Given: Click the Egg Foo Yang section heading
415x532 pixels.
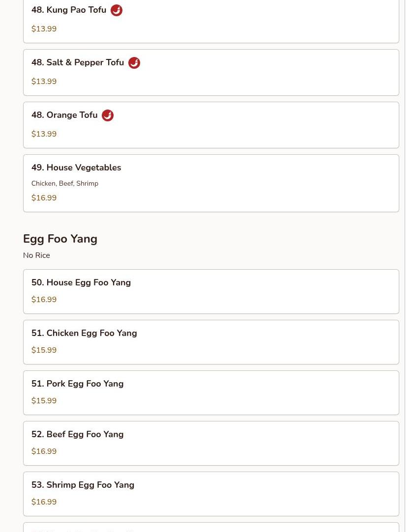Looking at the screenshot, I should click(60, 239).
